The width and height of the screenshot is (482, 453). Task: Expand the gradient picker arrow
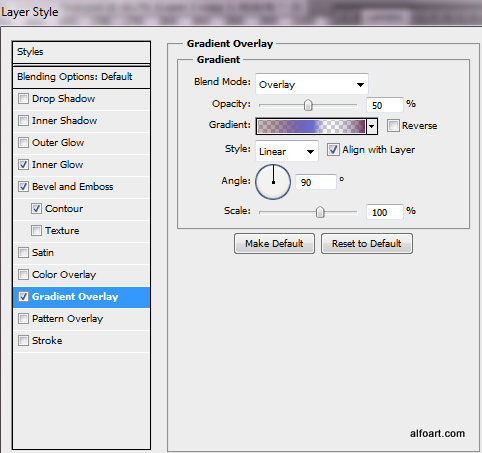(372, 126)
